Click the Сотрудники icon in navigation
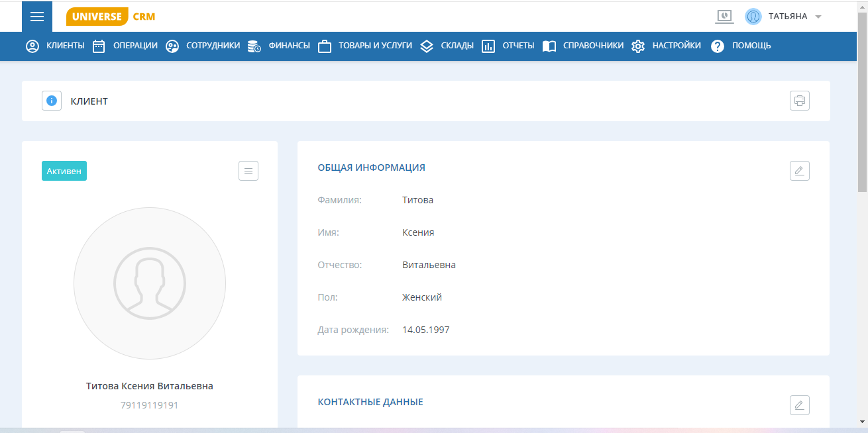This screenshot has width=868, height=433. coord(172,46)
